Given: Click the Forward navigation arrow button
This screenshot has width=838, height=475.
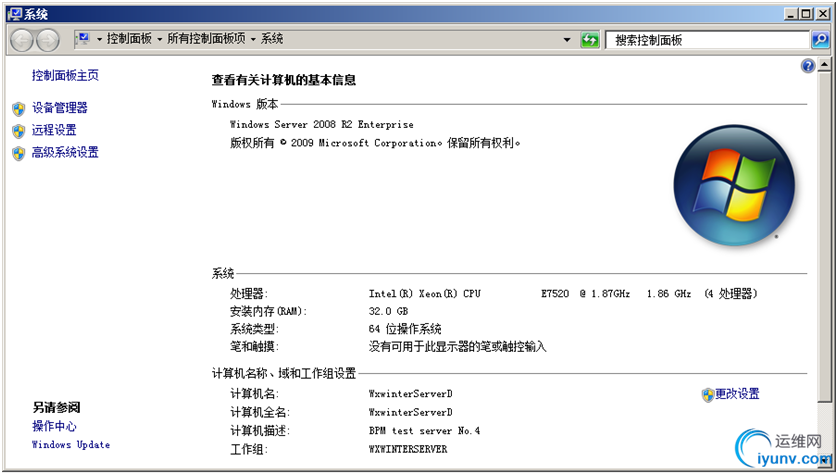Looking at the screenshot, I should point(48,40).
